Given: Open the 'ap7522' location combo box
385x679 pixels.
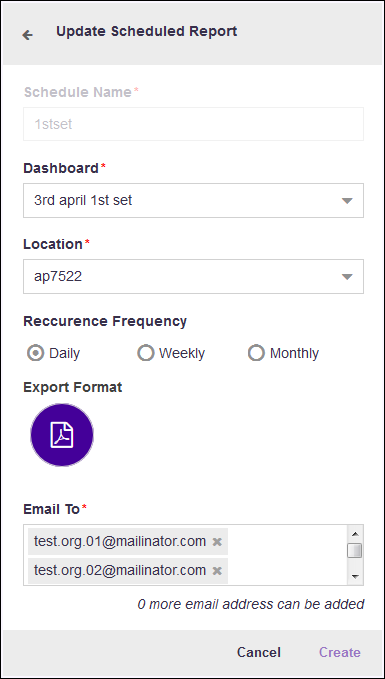Looking at the screenshot, I should coord(193,277).
